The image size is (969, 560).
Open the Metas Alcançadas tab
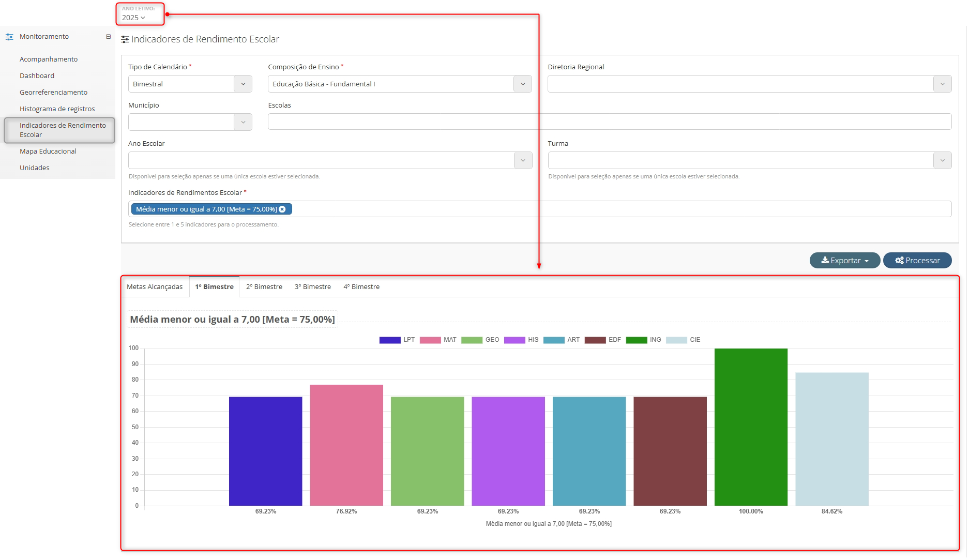pos(155,287)
